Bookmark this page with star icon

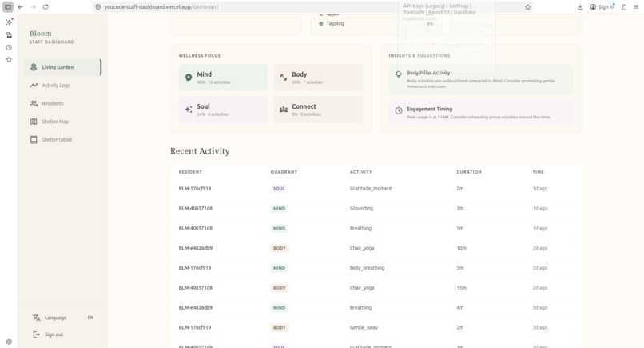coord(528,7)
